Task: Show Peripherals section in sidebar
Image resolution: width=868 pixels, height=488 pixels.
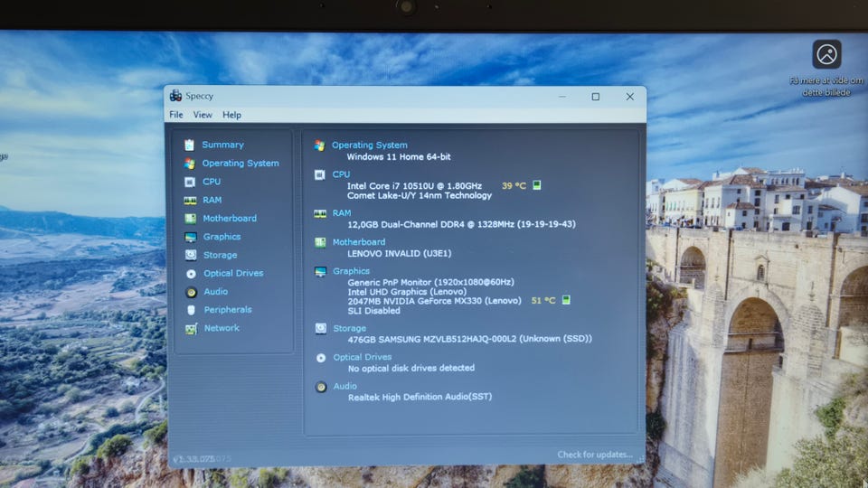Action: 228,310
